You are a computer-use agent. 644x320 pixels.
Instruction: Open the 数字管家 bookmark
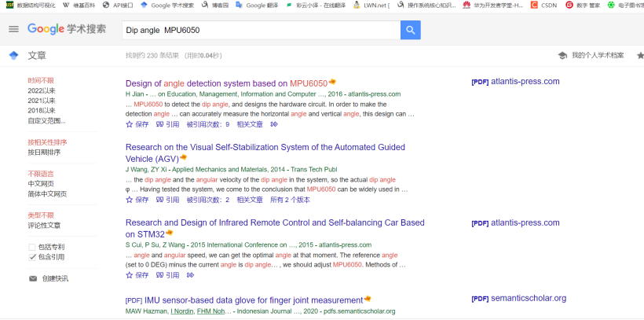pyautogui.click(x=583, y=6)
